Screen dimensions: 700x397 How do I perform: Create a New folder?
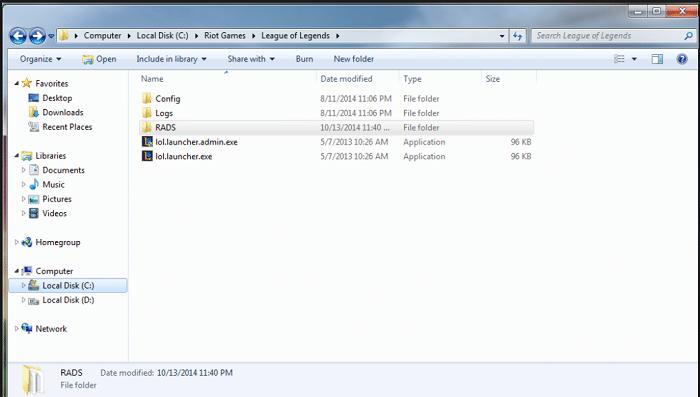(354, 59)
